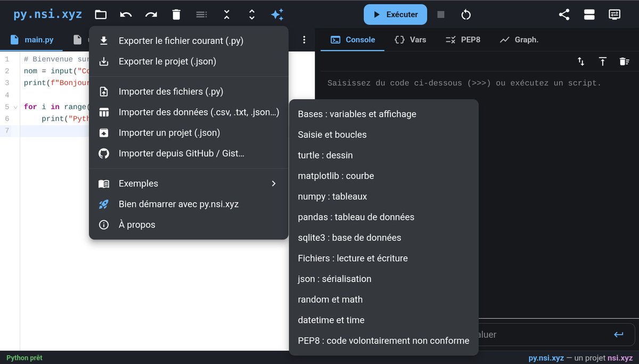
Task: Open the Graph. tab
Action: click(519, 40)
